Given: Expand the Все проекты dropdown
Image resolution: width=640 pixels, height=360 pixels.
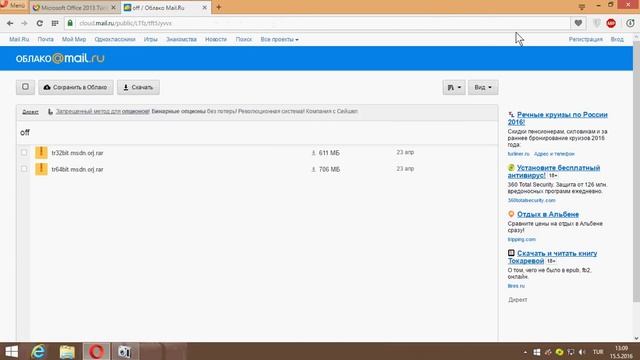Looking at the screenshot, I should point(280,39).
